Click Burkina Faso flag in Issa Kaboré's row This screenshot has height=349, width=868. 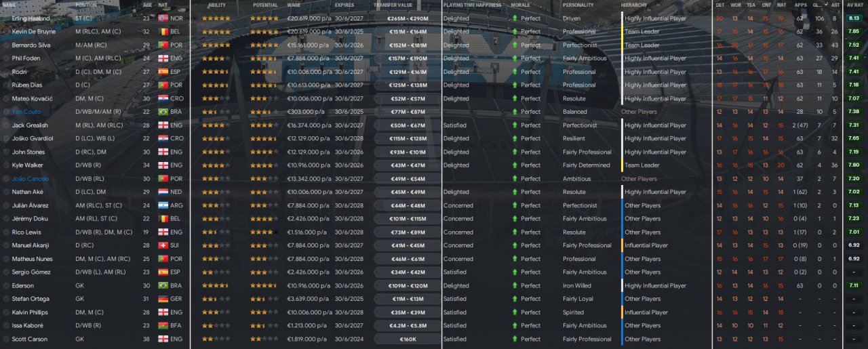point(163,326)
